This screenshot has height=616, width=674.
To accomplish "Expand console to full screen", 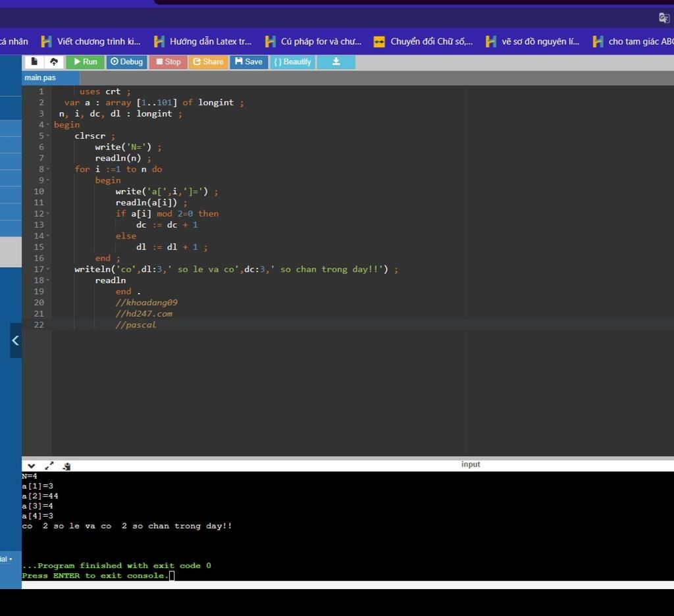I will click(49, 466).
